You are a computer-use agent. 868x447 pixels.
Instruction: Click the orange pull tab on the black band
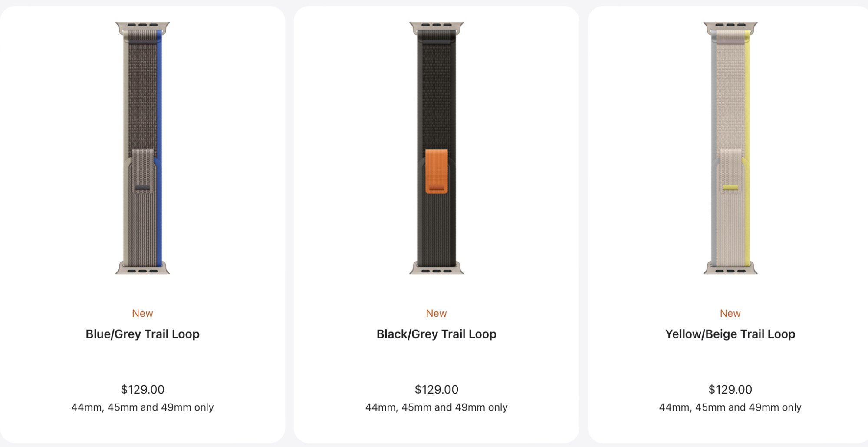(436, 171)
